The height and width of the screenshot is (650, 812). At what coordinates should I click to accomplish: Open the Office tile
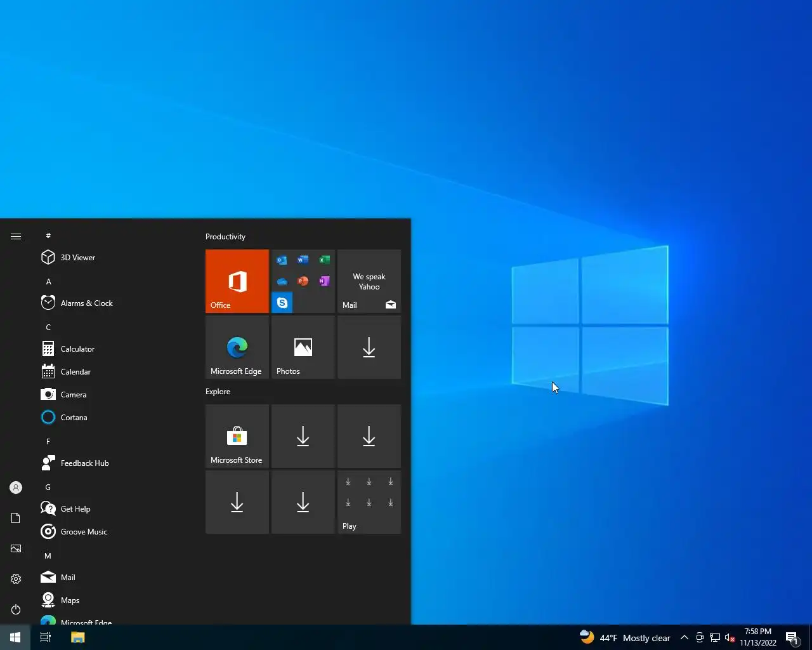point(237,281)
